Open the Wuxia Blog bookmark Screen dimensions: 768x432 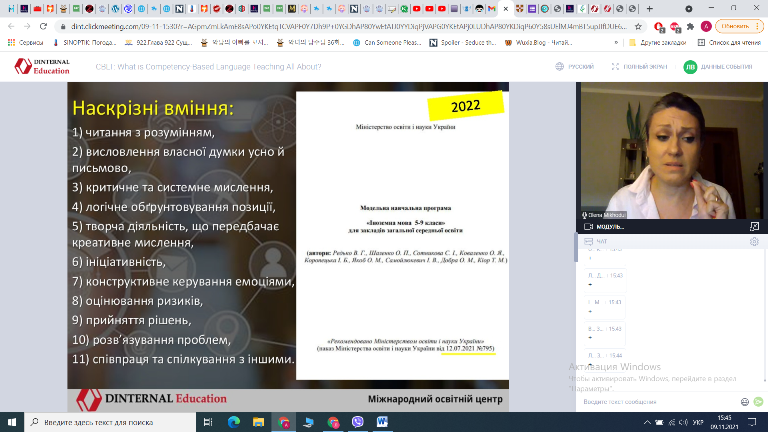click(x=538, y=43)
